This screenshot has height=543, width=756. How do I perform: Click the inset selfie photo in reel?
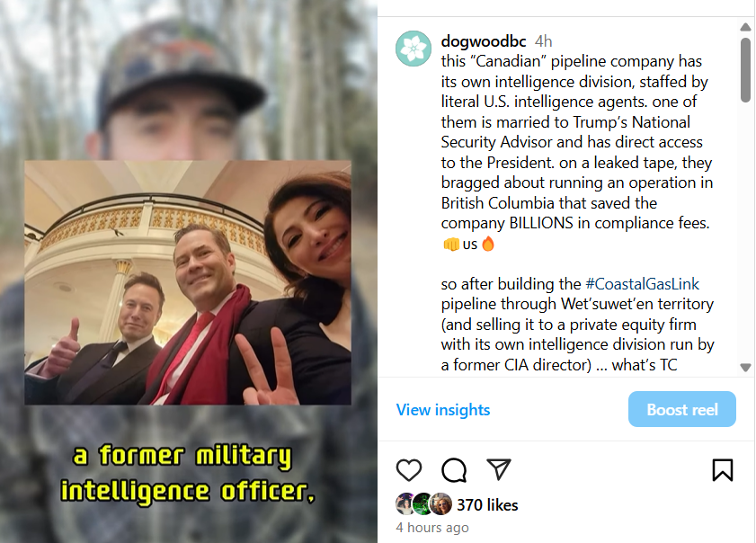tap(188, 282)
